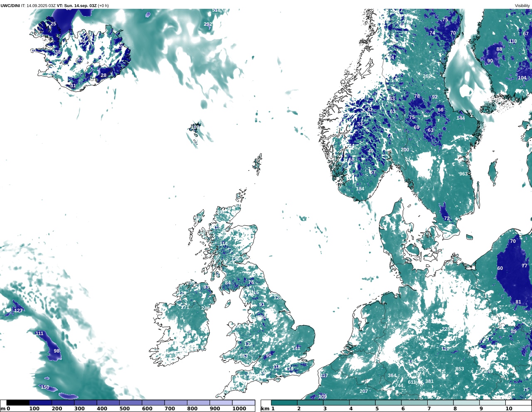Click the 381 value in central Europe
The width and height of the screenshot is (532, 412).
[429, 381]
